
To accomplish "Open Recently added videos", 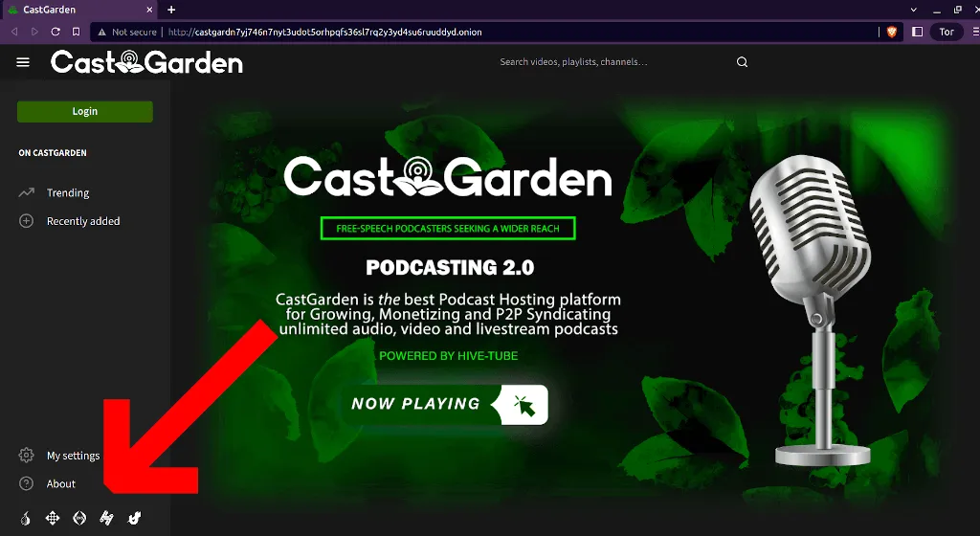I will [x=83, y=221].
